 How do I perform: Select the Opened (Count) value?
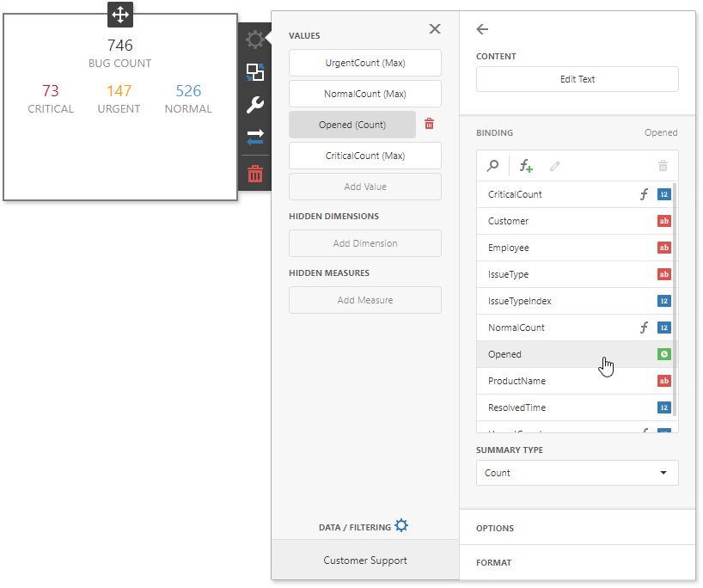352,125
